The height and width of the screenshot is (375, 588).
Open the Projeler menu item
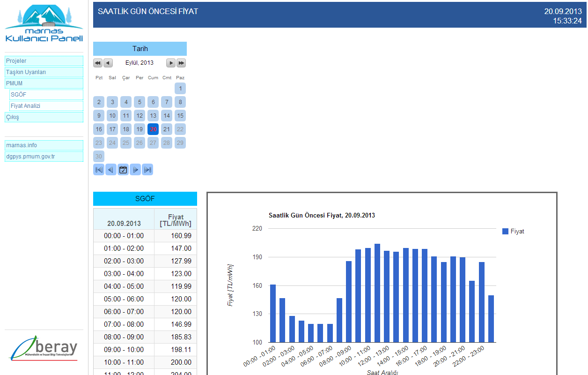(x=44, y=61)
